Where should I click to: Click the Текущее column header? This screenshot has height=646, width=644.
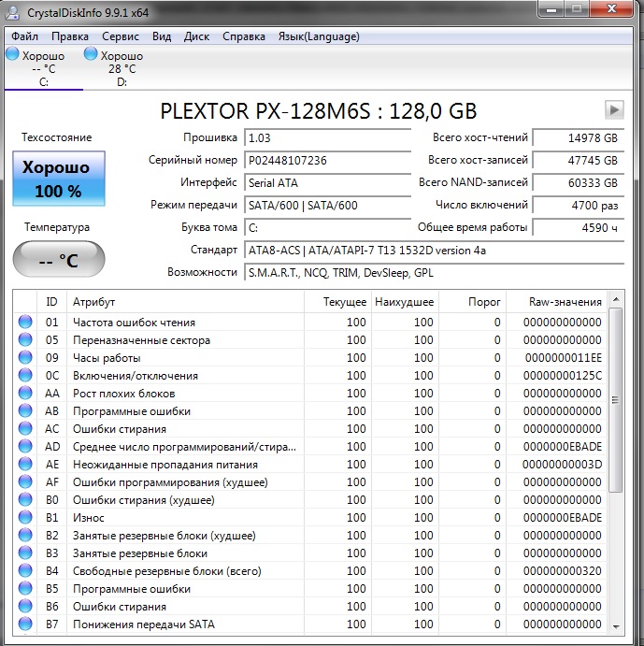(337, 302)
